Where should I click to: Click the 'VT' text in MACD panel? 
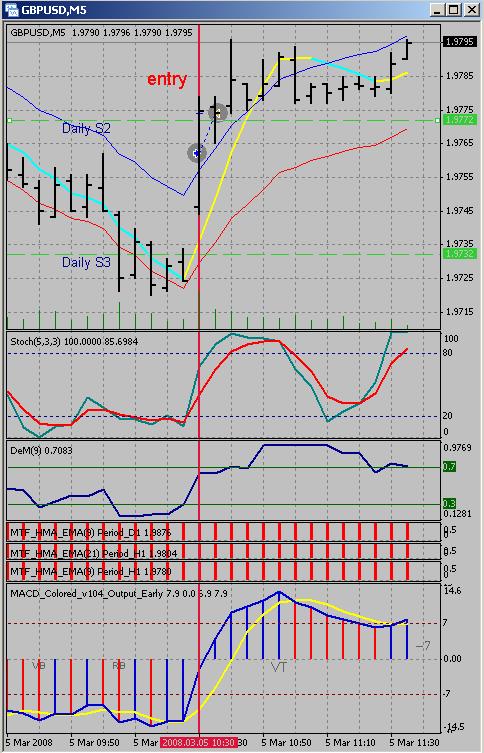(279, 667)
